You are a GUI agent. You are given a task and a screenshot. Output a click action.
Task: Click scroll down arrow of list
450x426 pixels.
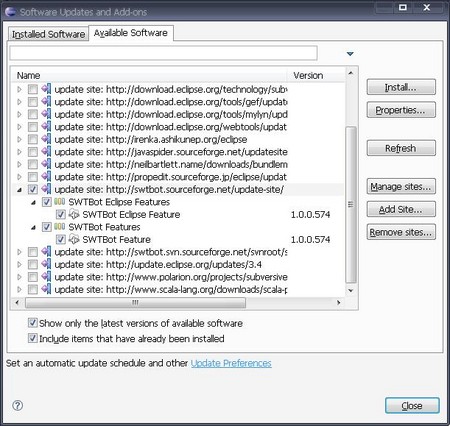coord(351,290)
